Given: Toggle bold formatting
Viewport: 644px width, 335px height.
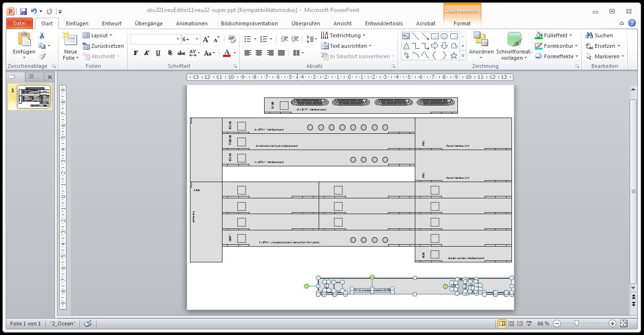Looking at the screenshot, I should [x=136, y=53].
